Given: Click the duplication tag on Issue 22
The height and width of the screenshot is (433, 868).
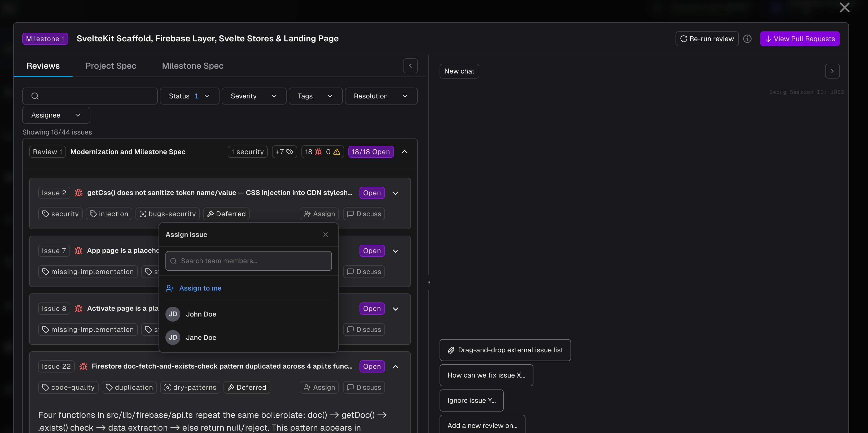Looking at the screenshot, I should click(129, 387).
